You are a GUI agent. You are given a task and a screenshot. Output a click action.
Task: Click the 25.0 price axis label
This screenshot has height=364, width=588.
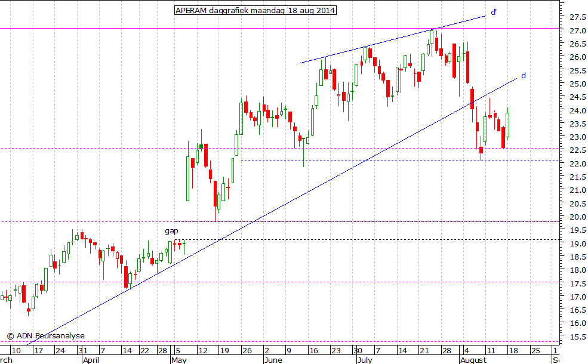(577, 84)
